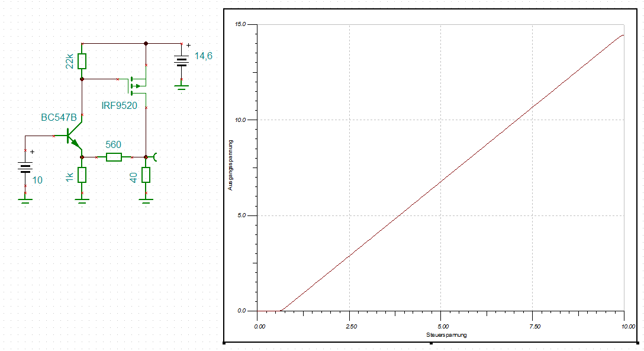Select the IRF9520 MOSFET symbol
Image resolution: width=644 pixels, height=351 pixels.
pos(138,86)
